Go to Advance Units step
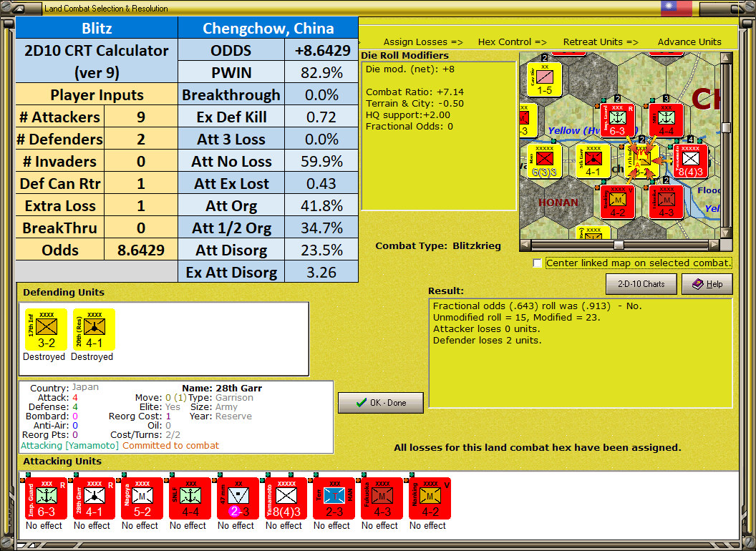The width and height of the screenshot is (756, 551). point(689,42)
